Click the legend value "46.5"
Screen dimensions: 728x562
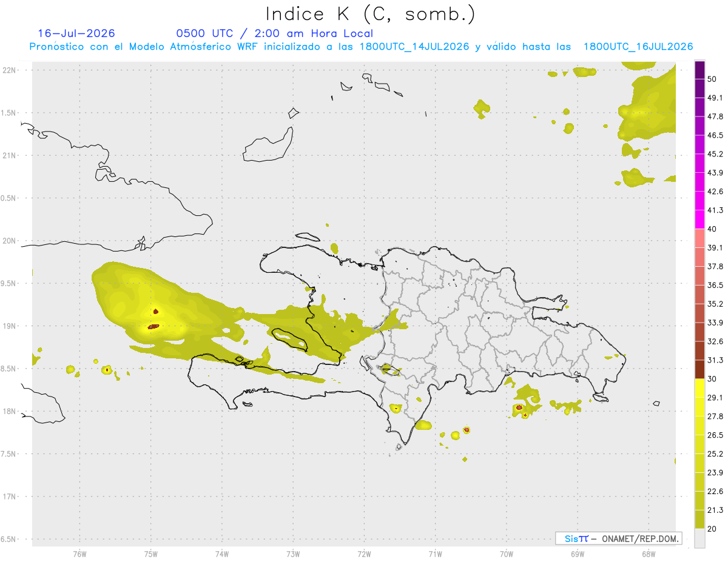pyautogui.click(x=716, y=135)
